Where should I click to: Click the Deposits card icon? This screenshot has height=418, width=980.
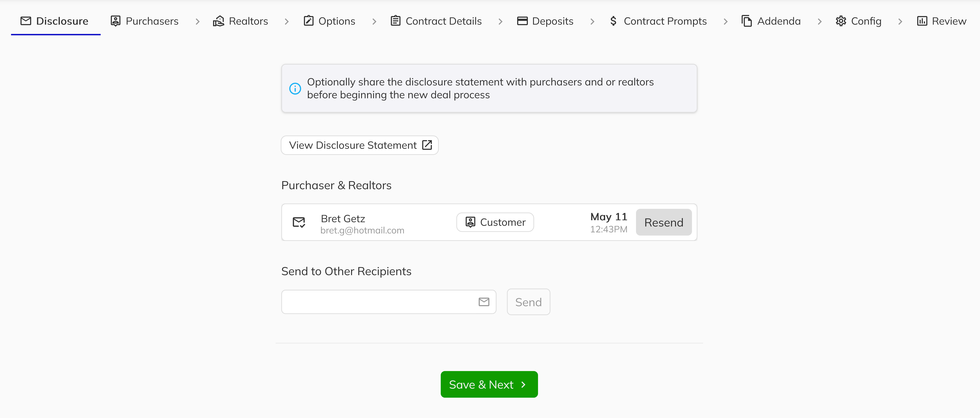click(522, 21)
